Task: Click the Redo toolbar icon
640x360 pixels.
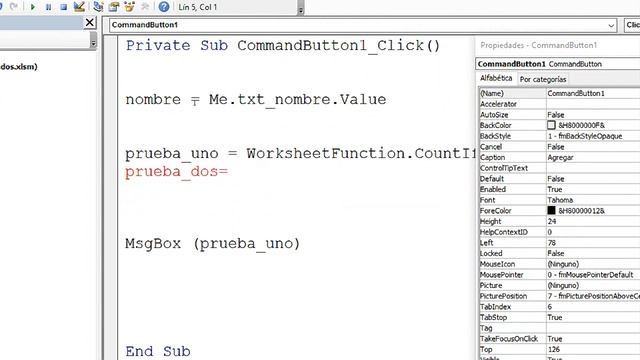Action: point(14,7)
